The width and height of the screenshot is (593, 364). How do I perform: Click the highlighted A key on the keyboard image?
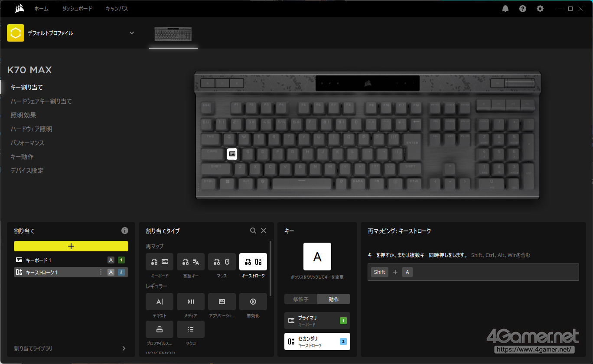232,154
